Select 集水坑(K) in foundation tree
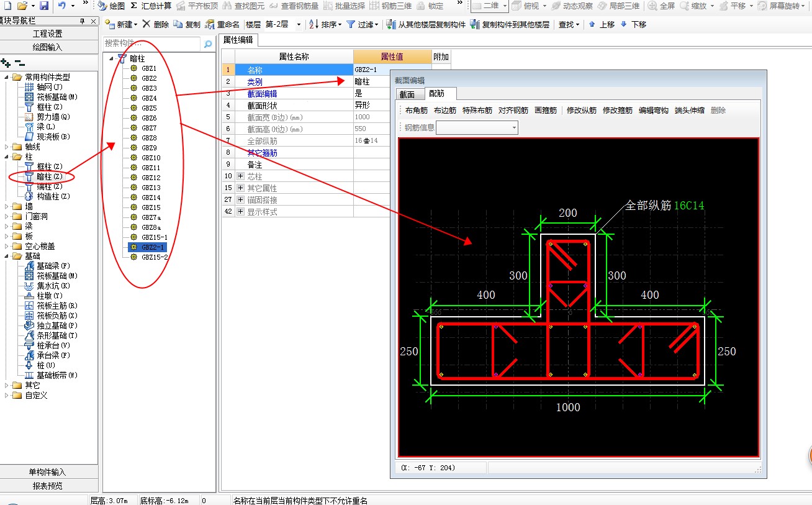The width and height of the screenshot is (812, 505). pyautogui.click(x=47, y=286)
